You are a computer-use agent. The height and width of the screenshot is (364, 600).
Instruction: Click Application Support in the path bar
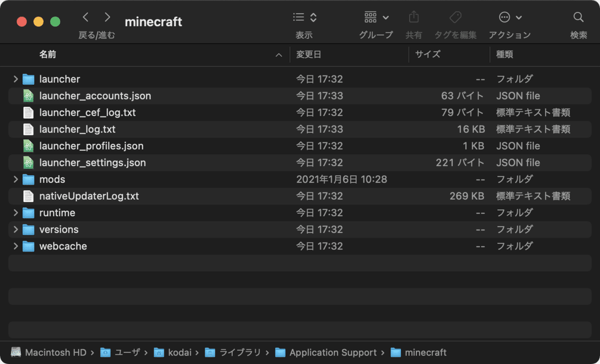[x=326, y=353]
